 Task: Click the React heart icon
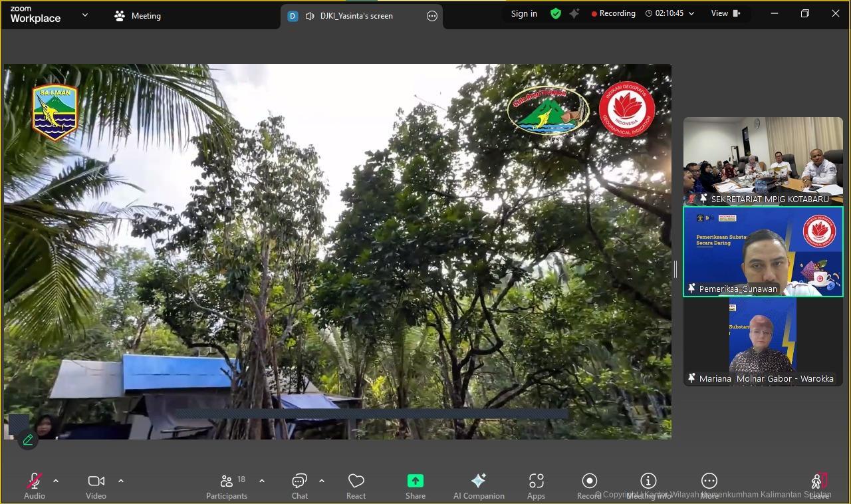point(356,485)
